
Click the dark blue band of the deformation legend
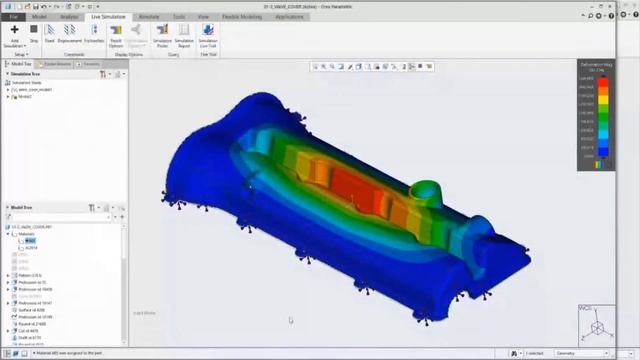click(x=603, y=151)
